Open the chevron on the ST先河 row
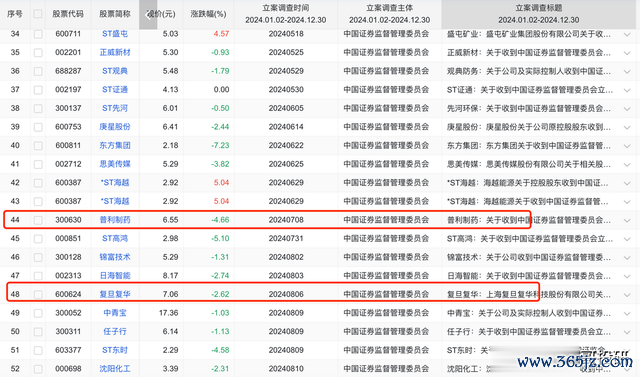The height and width of the screenshot is (377, 640). click(627, 109)
